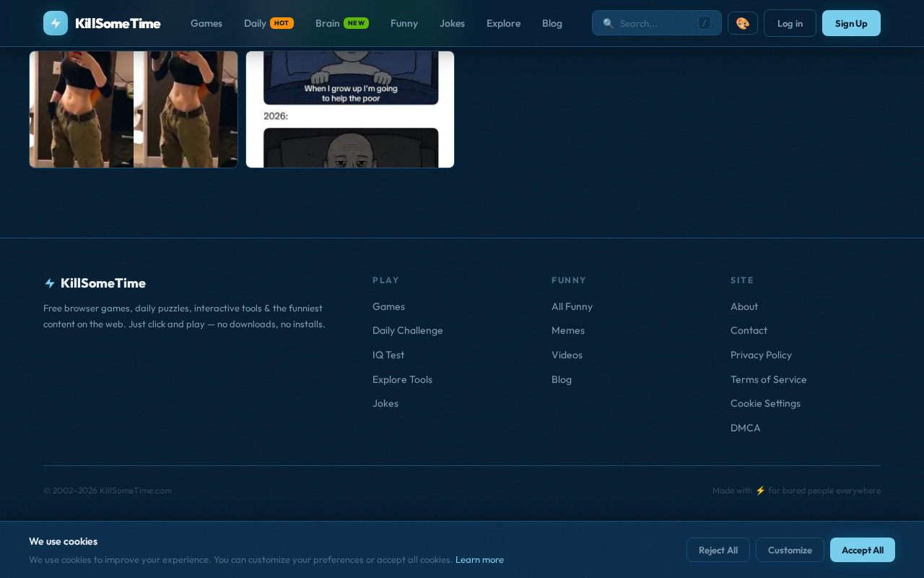Click Blog link in footer Funny column
Viewport: 924px width, 578px height.
(562, 379)
